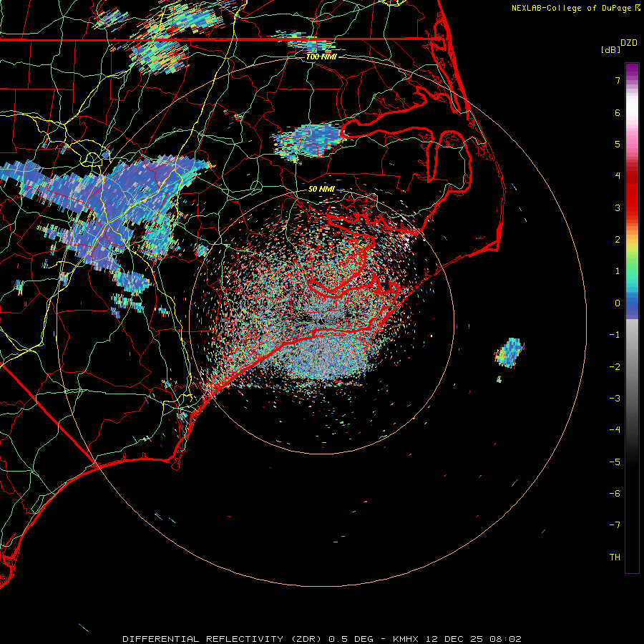The height and width of the screenshot is (644, 644).
Task: Click the -6 dB tick label
Action: tap(615, 494)
